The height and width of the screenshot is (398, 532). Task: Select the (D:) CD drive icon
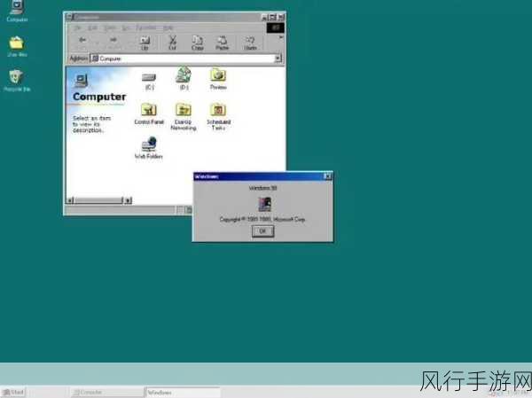tap(184, 78)
